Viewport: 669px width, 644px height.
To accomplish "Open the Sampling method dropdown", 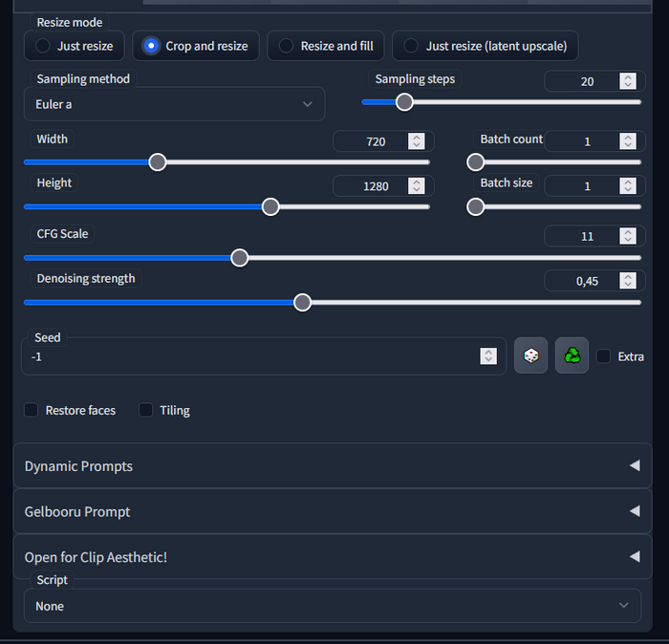I will (174, 104).
